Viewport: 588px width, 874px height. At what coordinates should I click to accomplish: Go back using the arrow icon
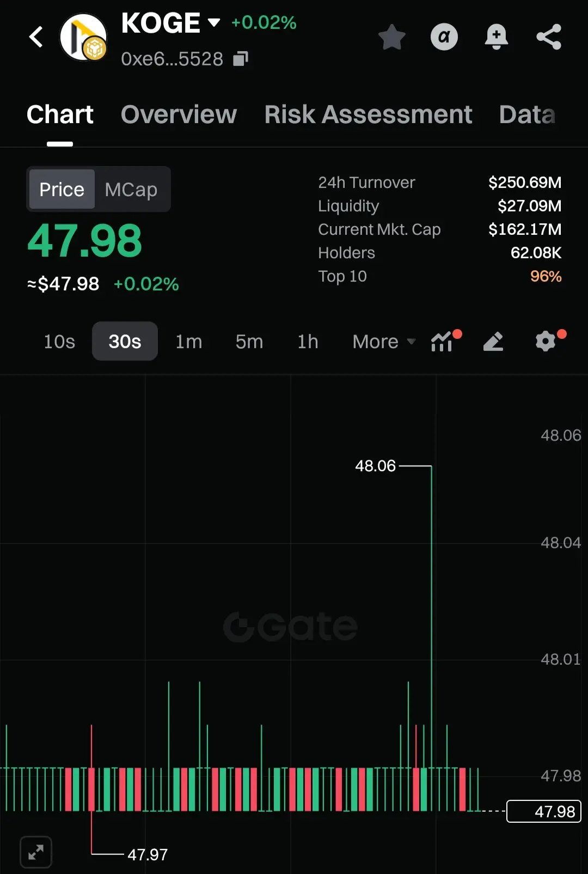pyautogui.click(x=36, y=37)
